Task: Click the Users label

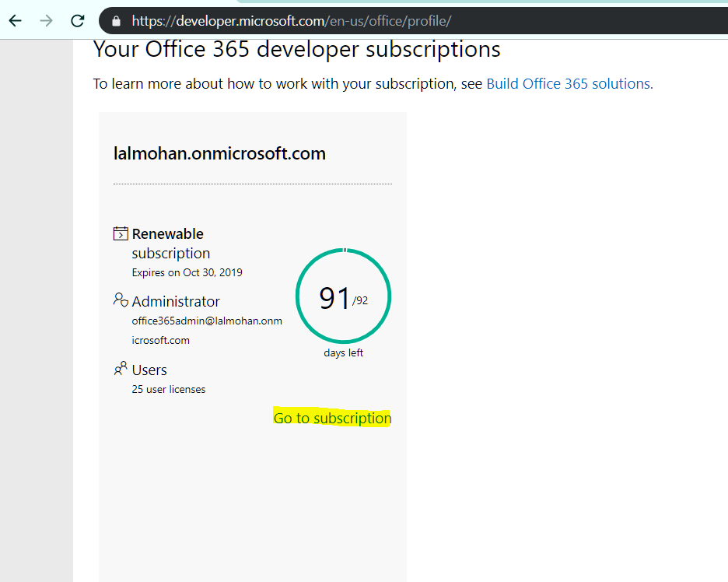Action: [x=149, y=370]
